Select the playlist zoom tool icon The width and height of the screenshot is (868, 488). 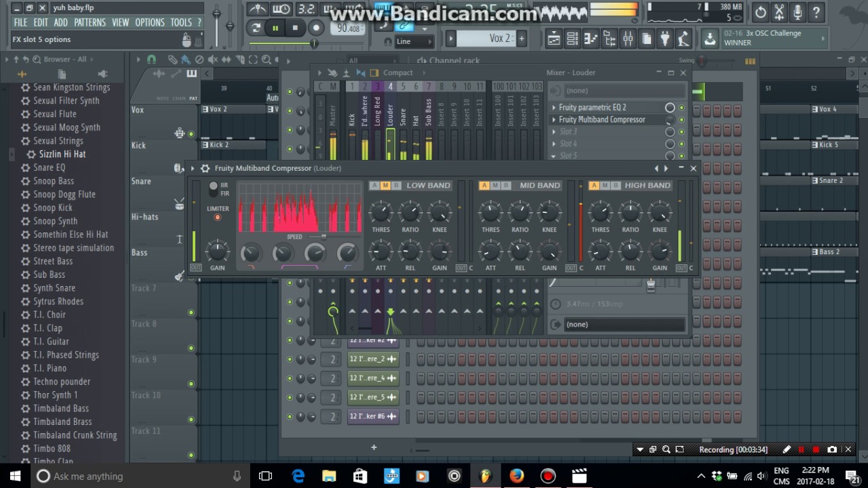tap(267, 60)
